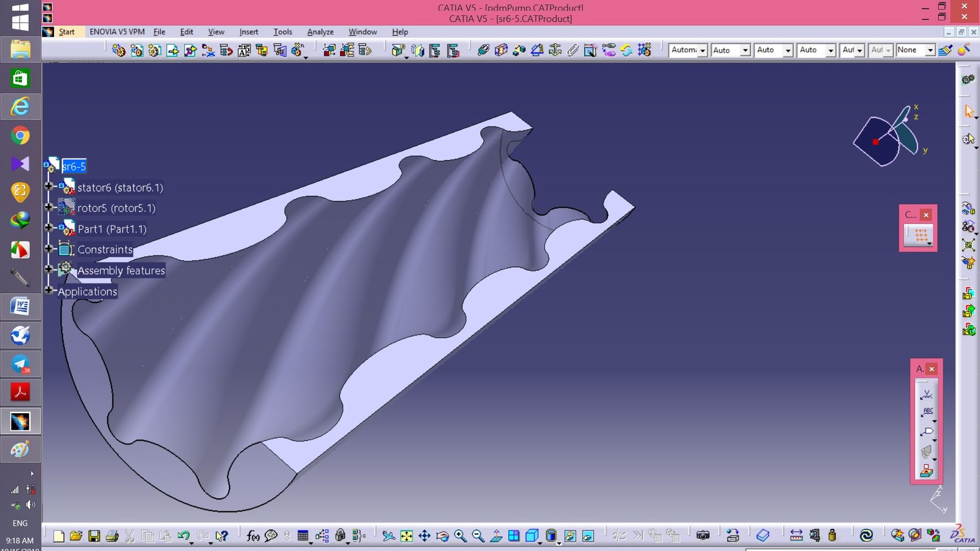Open the Autom color dropdown
Image resolution: width=980 pixels, height=551 pixels.
pos(688,50)
